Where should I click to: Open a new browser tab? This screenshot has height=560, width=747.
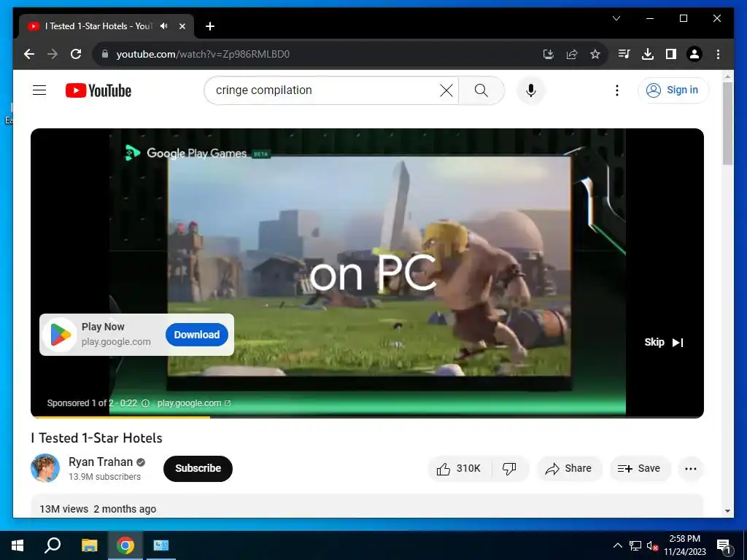click(210, 26)
